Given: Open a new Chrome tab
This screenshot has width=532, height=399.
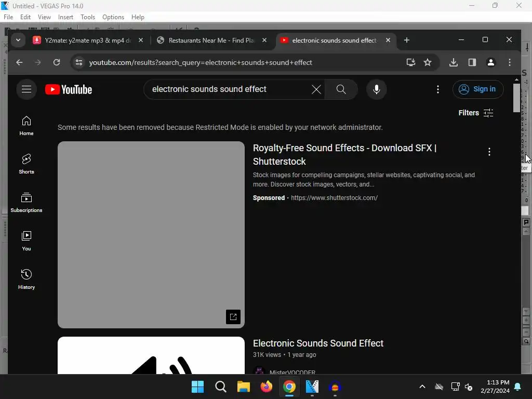Looking at the screenshot, I should pyautogui.click(x=407, y=41).
